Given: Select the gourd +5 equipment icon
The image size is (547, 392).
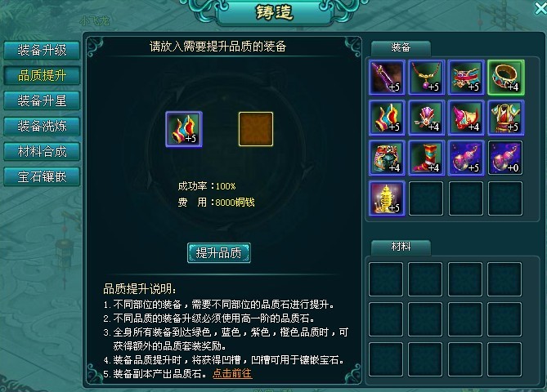Looking at the screenshot, I should coord(466,158).
